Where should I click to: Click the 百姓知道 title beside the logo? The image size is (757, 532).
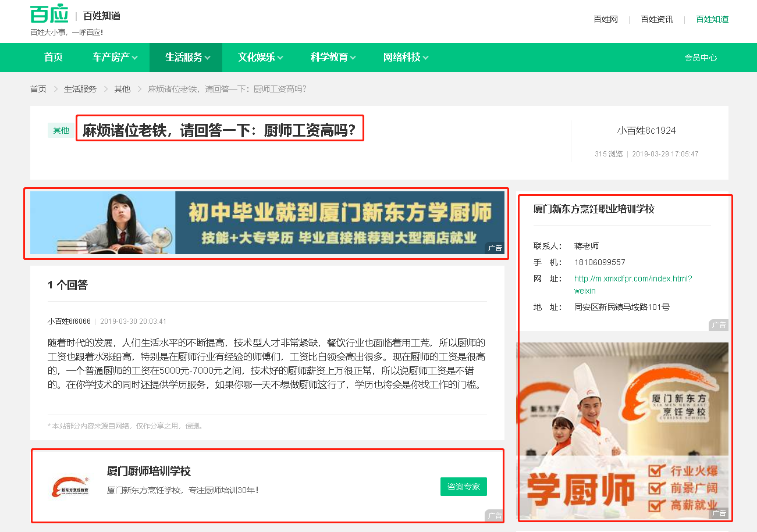coord(102,16)
